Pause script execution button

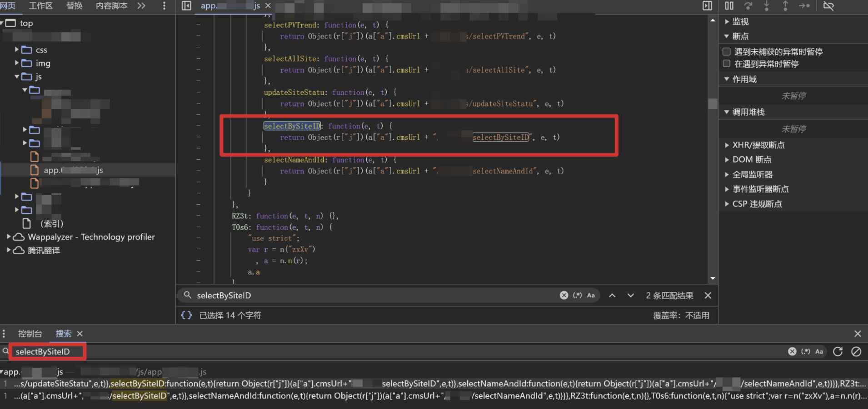729,6
